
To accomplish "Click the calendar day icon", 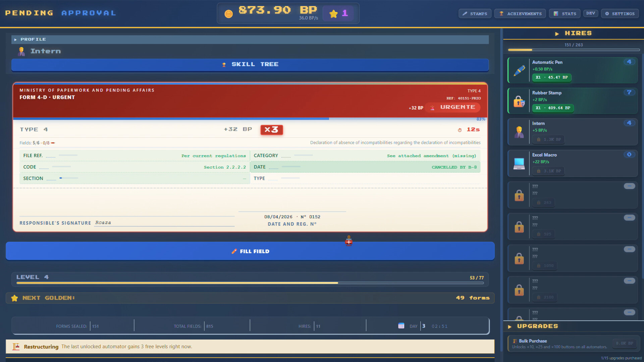I will (401, 326).
